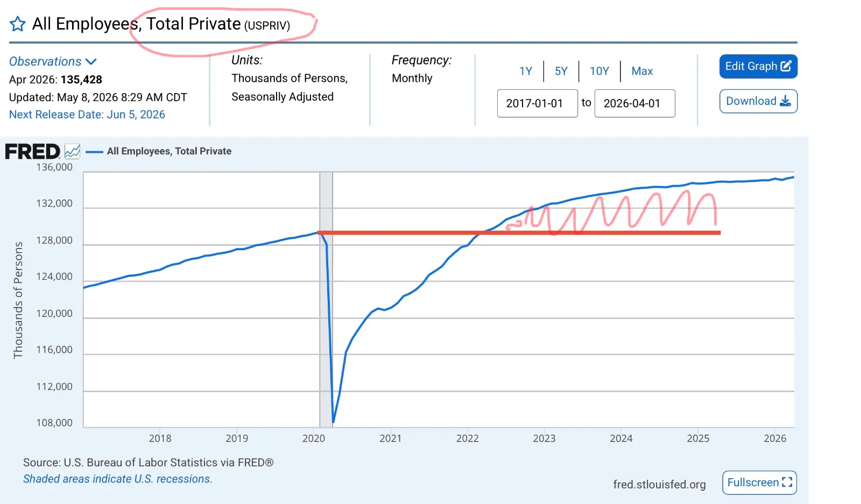Click the Download button
The height and width of the screenshot is (504, 861).
[758, 101]
